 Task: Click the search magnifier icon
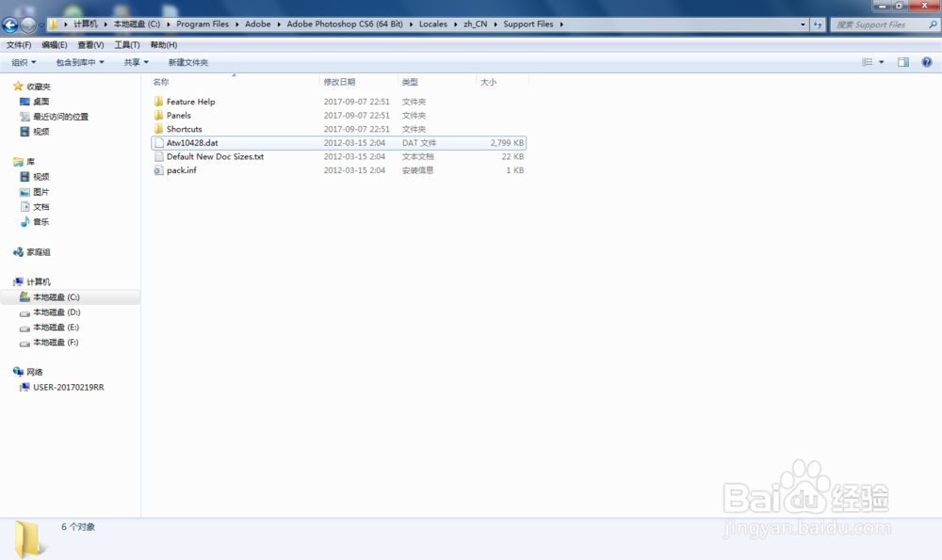[933, 24]
